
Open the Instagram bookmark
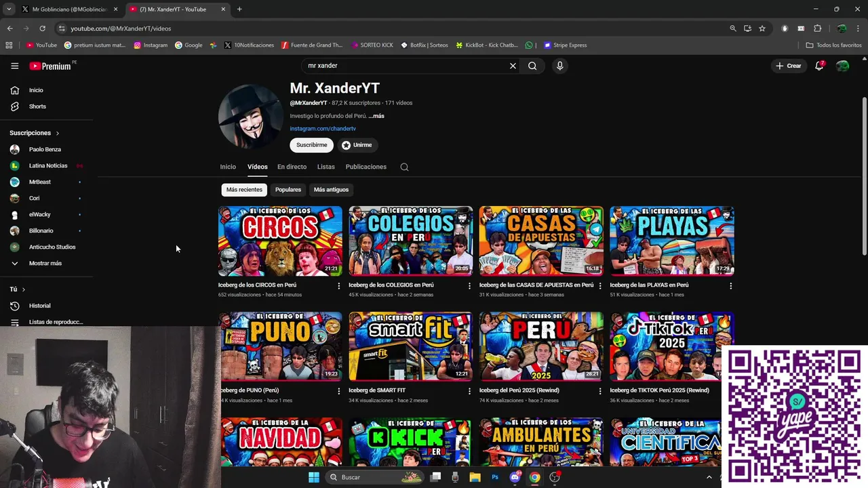click(150, 45)
